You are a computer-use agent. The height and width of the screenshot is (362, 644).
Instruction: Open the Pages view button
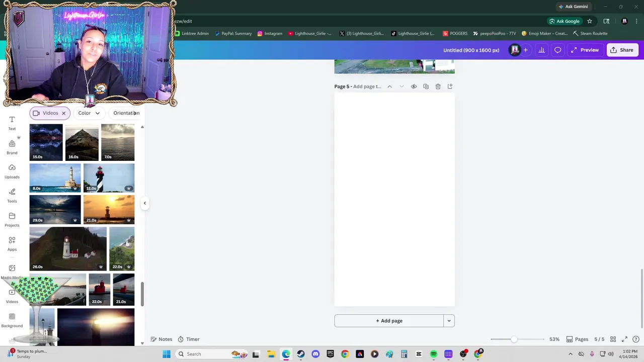tap(577, 339)
